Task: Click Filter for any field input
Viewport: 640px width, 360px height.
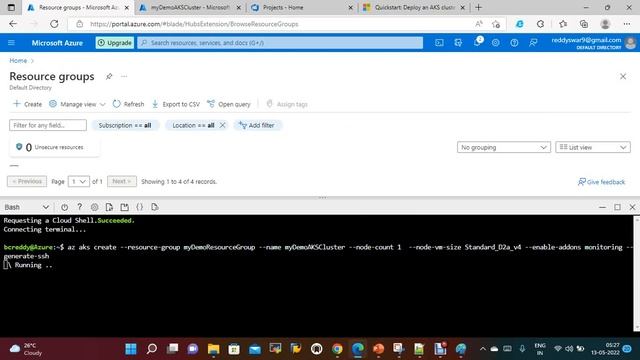Action: point(48,125)
